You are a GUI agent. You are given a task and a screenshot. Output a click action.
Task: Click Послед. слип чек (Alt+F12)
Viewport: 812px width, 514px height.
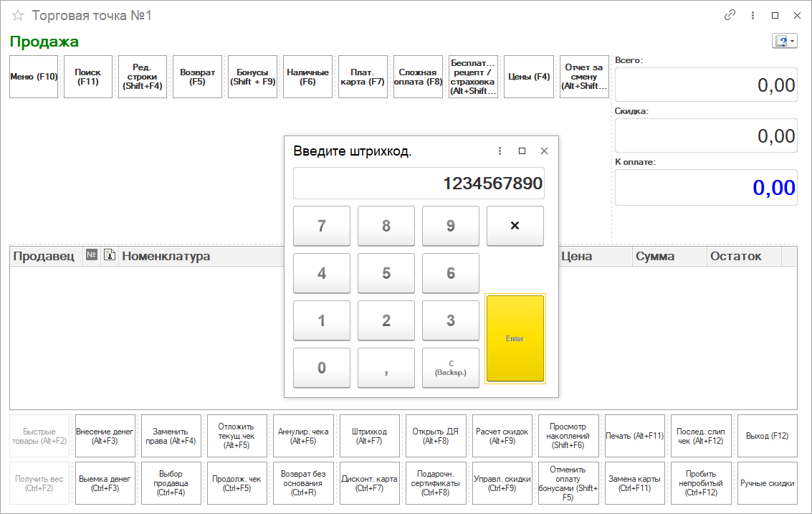pyautogui.click(x=701, y=436)
